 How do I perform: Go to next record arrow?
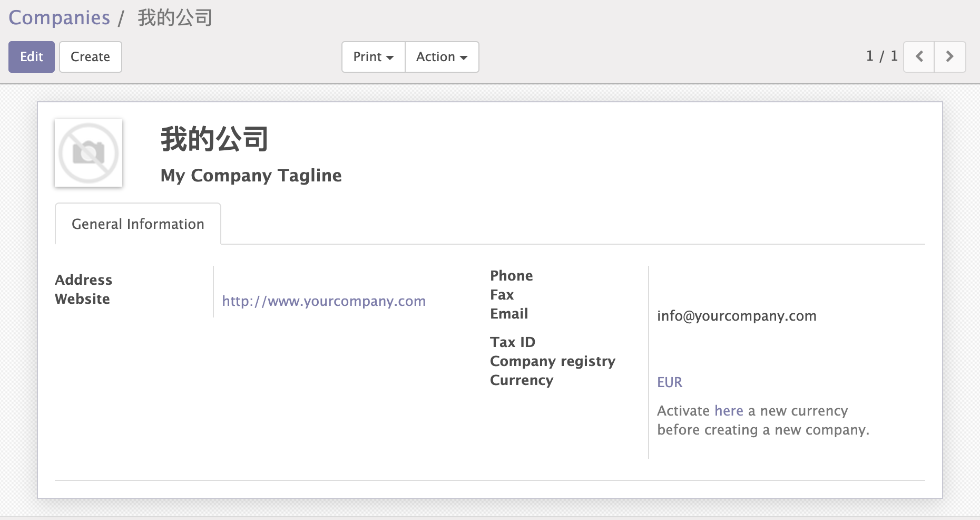coord(950,56)
